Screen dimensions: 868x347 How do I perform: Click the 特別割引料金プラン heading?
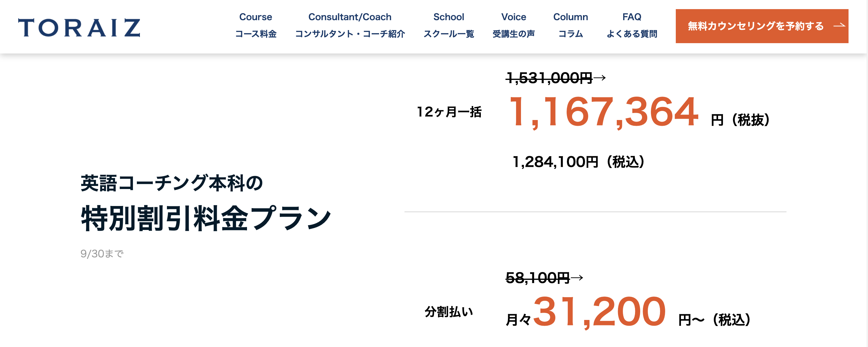point(206,218)
